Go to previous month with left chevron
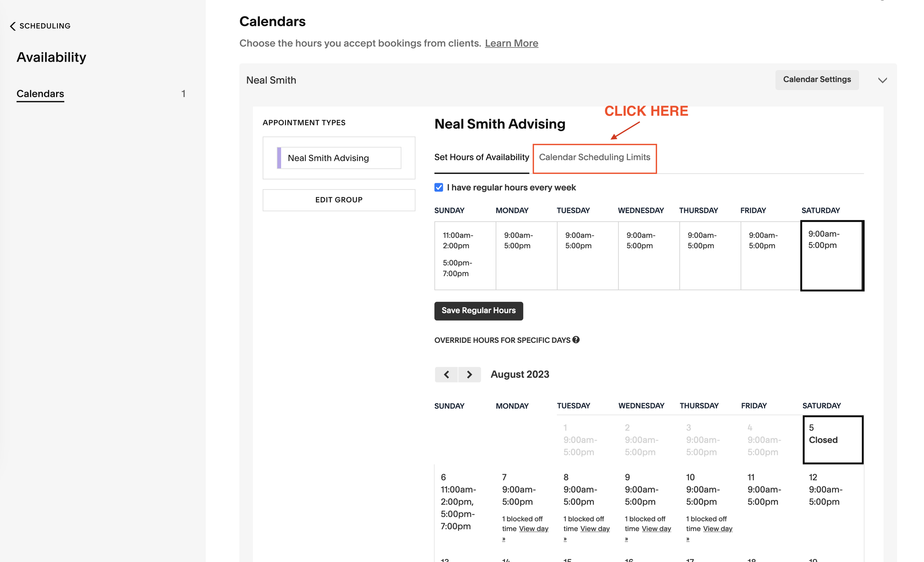The image size is (924, 562). [446, 375]
